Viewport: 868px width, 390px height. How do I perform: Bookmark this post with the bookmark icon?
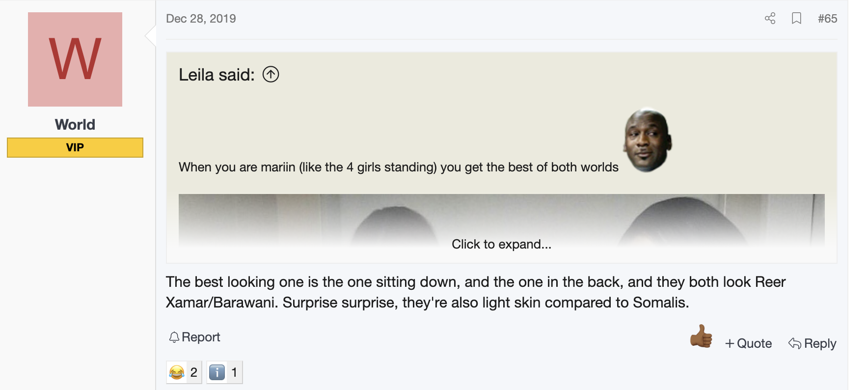point(796,19)
